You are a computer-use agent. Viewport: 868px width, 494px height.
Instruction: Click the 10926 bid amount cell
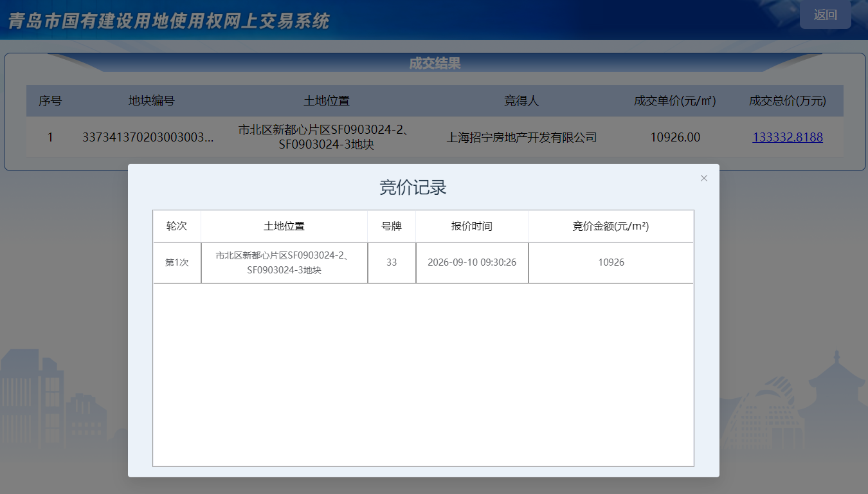click(x=611, y=262)
